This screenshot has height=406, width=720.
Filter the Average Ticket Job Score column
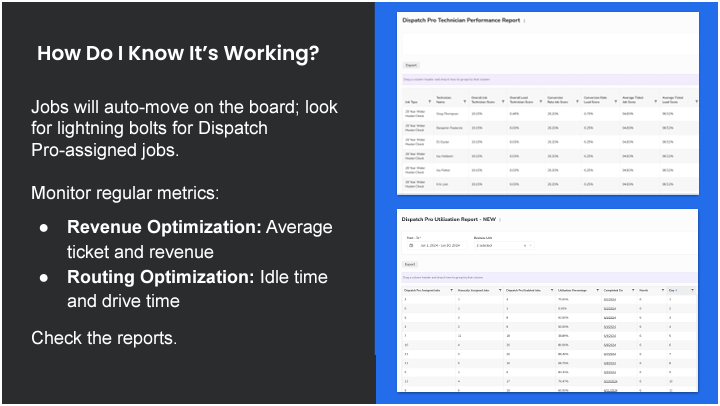pyautogui.click(x=656, y=102)
